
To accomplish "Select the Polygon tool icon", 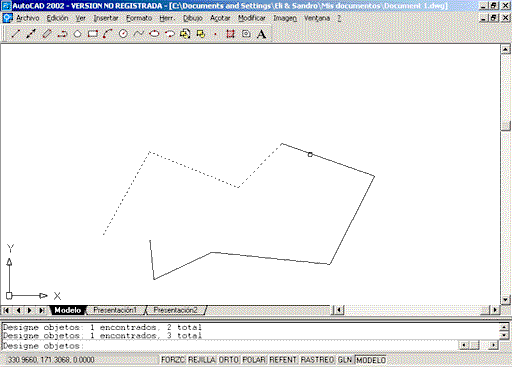I will [x=77, y=34].
